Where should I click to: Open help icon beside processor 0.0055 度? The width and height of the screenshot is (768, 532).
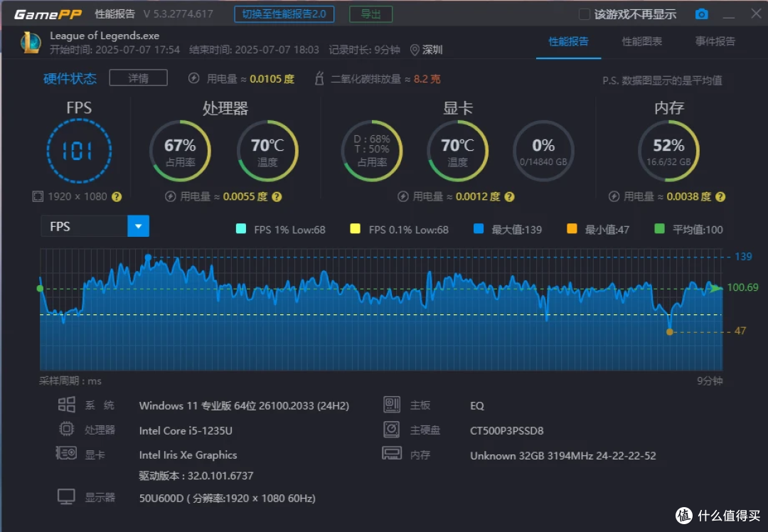[277, 197]
